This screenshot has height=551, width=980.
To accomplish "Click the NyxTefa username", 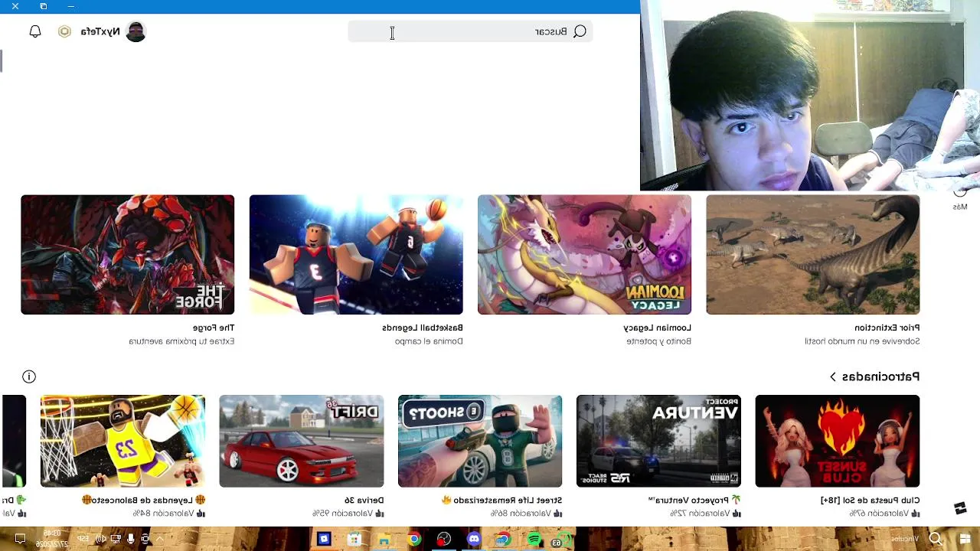I will tap(100, 31).
